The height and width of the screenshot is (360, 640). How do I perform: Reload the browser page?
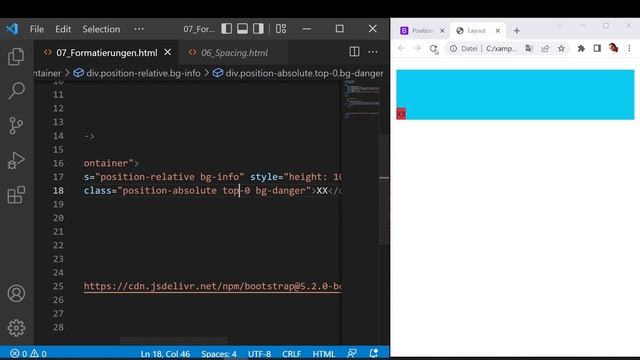pos(433,49)
